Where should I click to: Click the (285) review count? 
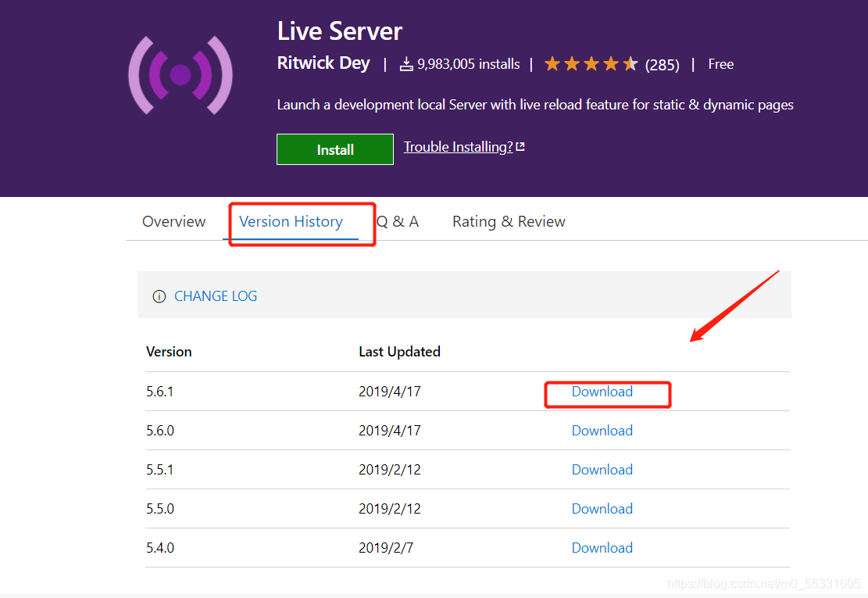click(x=662, y=65)
